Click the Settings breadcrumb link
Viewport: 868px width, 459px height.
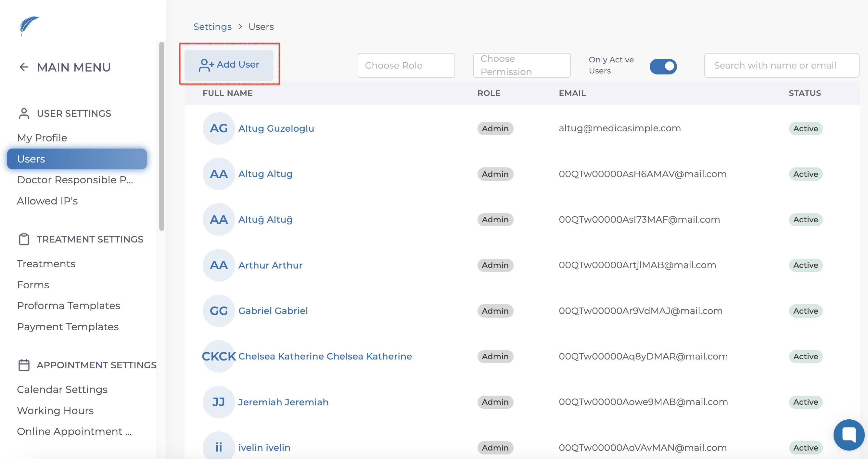coord(212,27)
